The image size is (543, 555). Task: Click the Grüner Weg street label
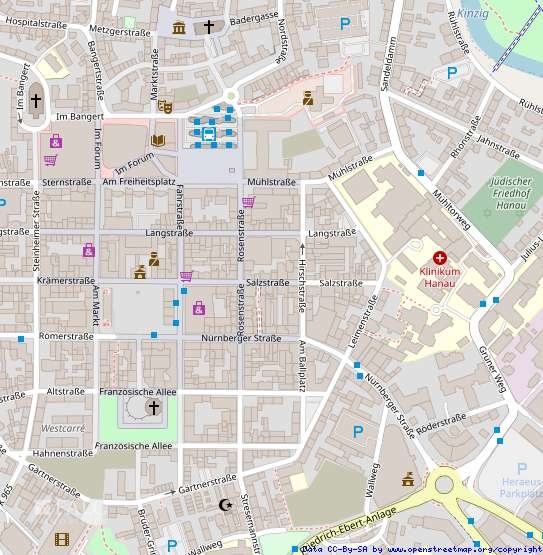[492, 370]
